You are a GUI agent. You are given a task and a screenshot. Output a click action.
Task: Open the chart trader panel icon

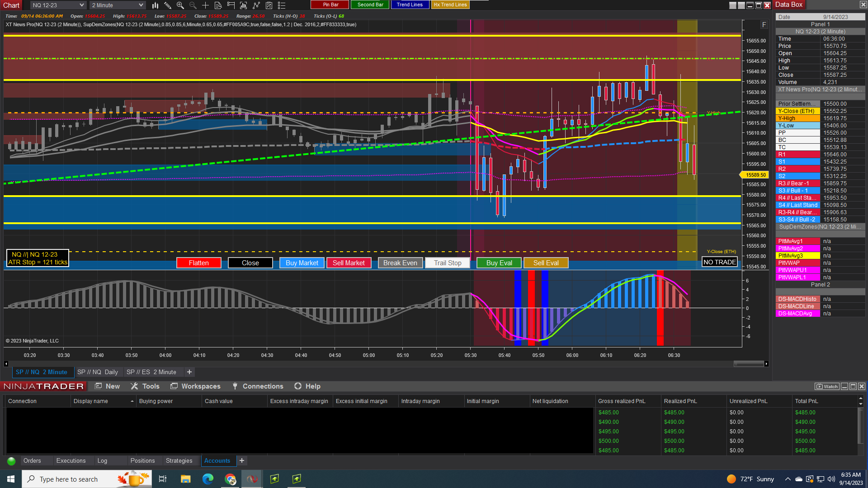coord(231,5)
